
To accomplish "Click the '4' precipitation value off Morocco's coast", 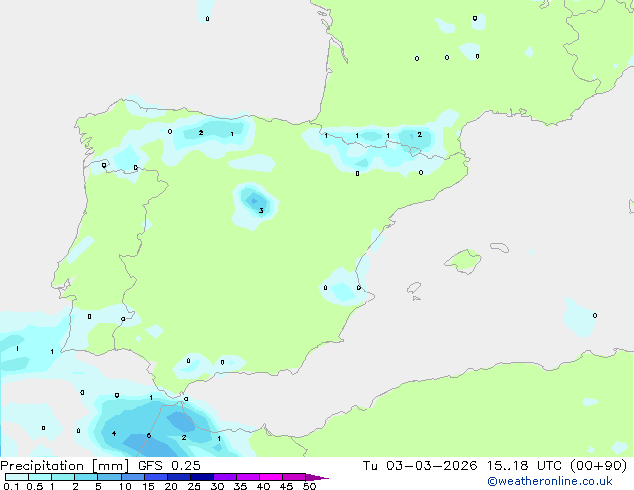I will [114, 433].
